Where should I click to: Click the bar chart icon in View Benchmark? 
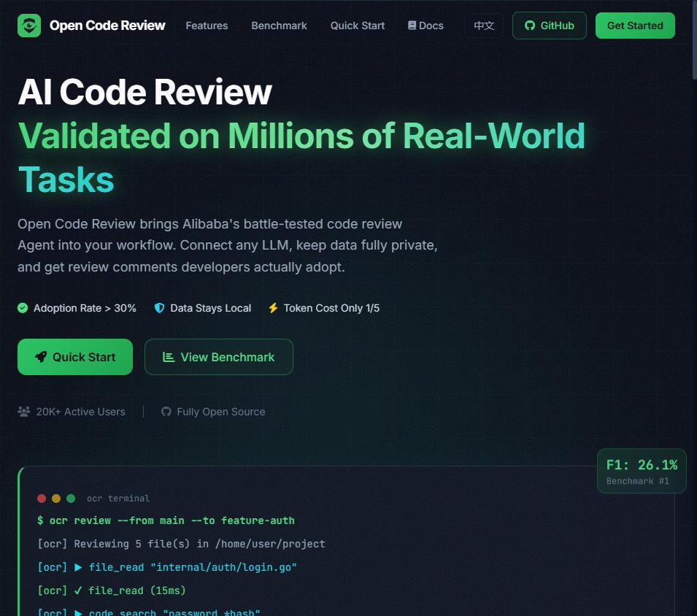pos(169,357)
